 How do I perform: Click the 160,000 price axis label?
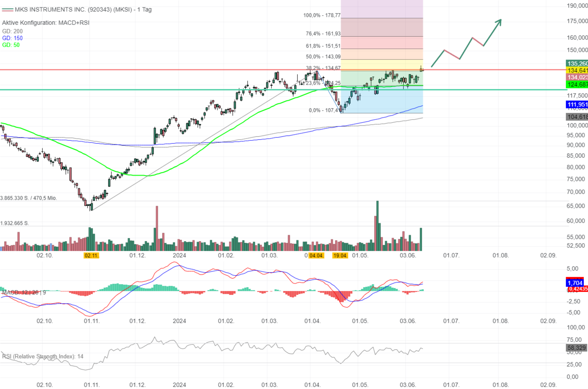(x=577, y=38)
